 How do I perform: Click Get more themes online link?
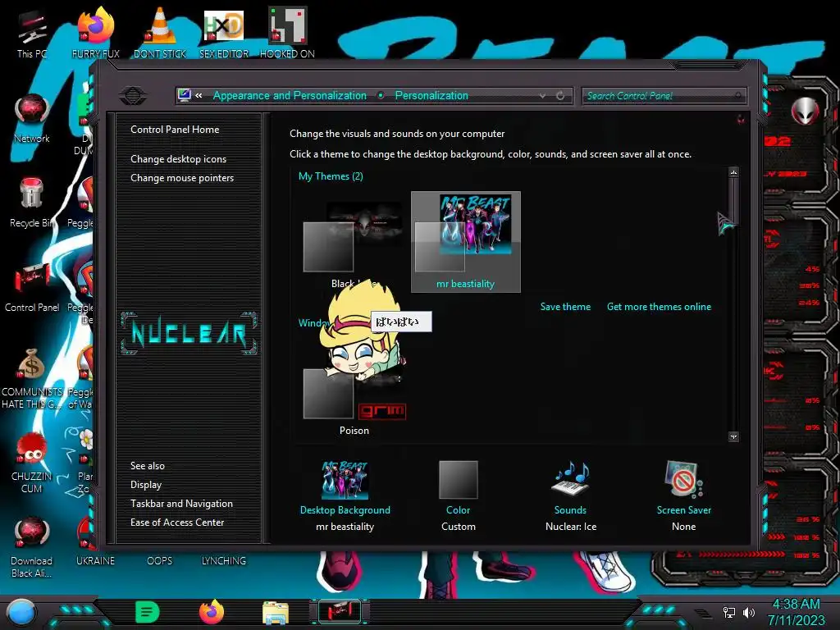659,307
